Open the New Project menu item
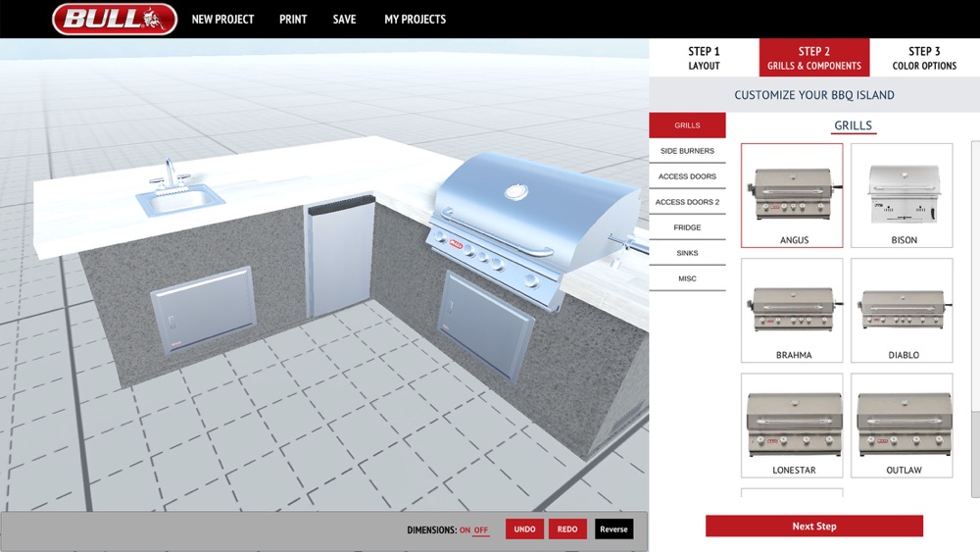Viewport: 980px width, 552px height. (222, 20)
